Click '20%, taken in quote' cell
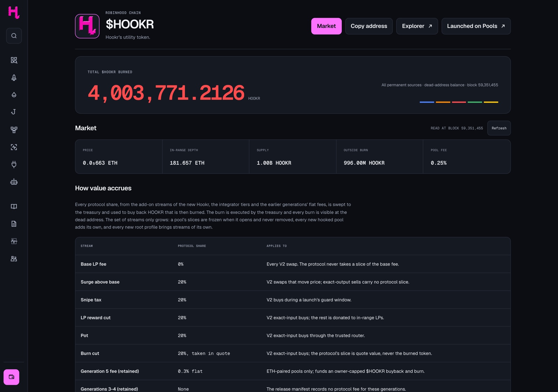558x392 pixels. coord(204,353)
